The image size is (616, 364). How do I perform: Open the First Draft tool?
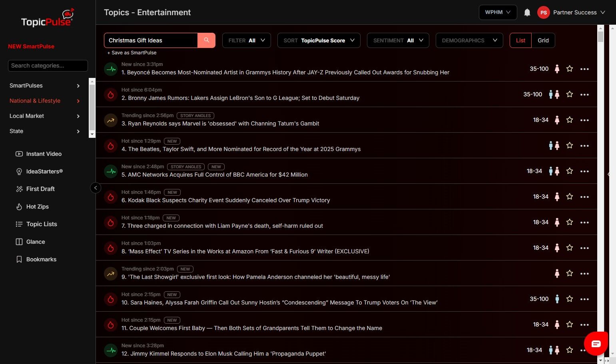35,189
